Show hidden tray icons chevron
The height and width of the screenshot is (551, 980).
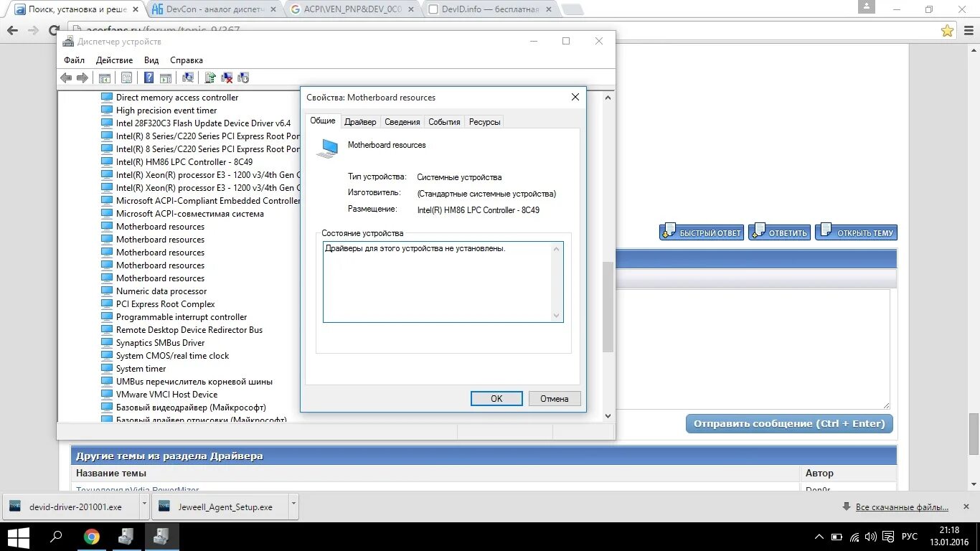[819, 537]
